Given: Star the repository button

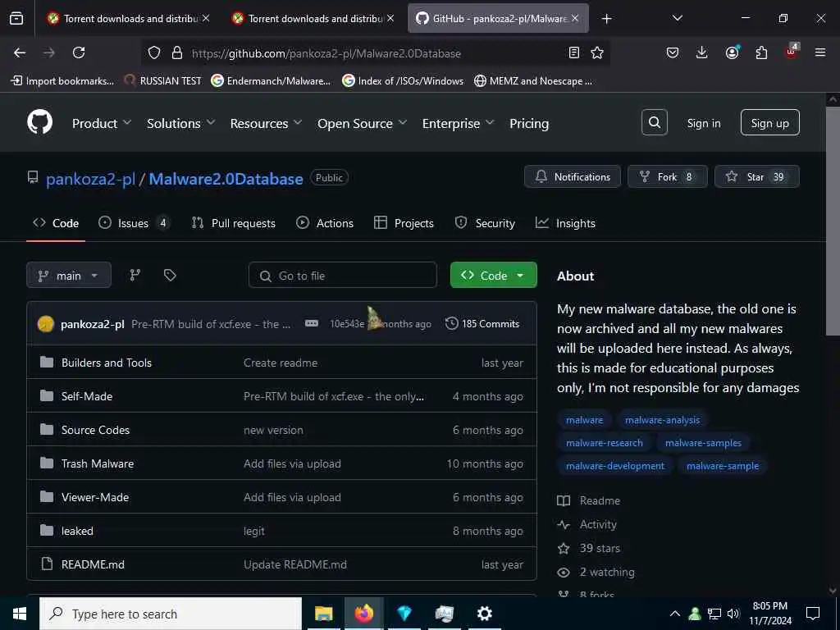Looking at the screenshot, I should point(757,177).
